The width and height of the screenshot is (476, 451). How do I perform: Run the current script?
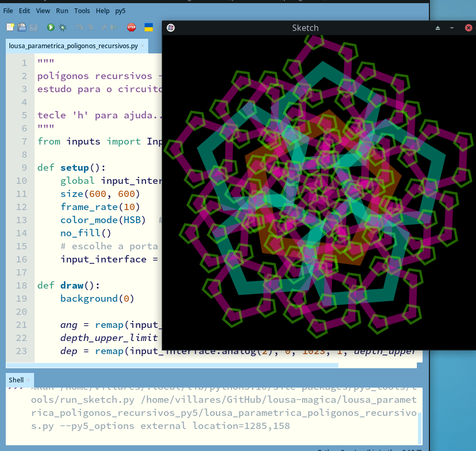[x=50, y=27]
